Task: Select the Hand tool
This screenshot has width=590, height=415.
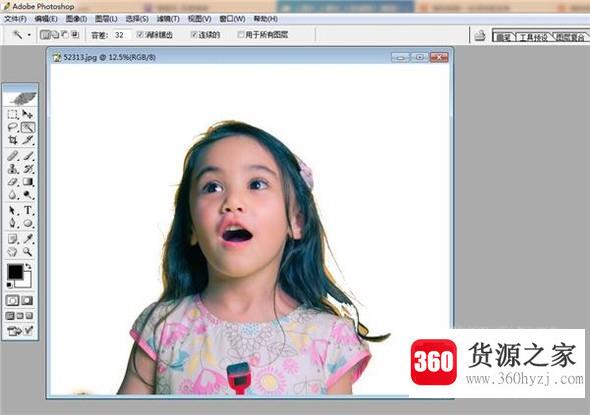Action: (x=13, y=251)
